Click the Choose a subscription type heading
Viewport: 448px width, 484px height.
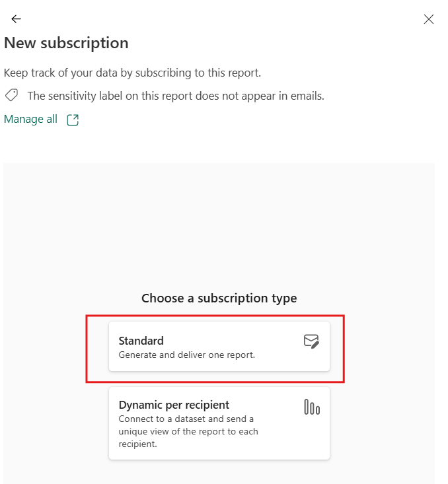219,298
